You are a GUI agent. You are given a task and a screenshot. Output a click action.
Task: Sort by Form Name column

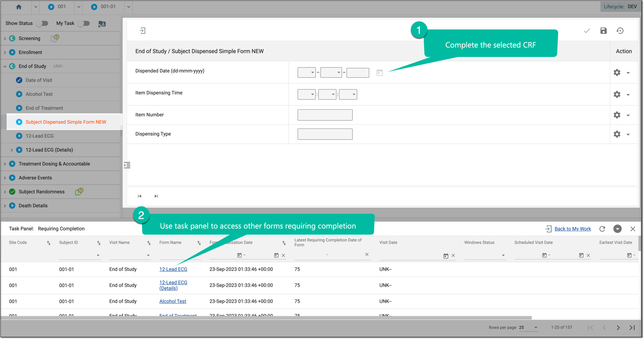[x=199, y=243]
